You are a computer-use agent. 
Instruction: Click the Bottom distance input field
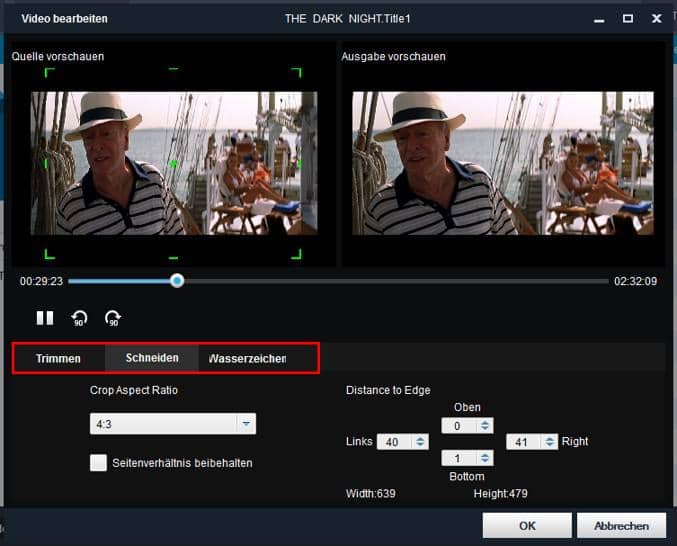coord(459,458)
